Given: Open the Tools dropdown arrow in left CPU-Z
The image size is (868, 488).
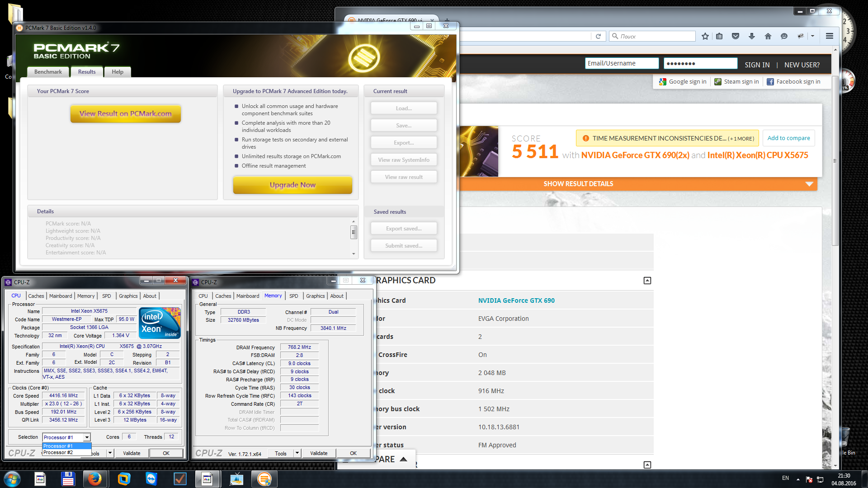Looking at the screenshot, I should pyautogui.click(x=109, y=453).
